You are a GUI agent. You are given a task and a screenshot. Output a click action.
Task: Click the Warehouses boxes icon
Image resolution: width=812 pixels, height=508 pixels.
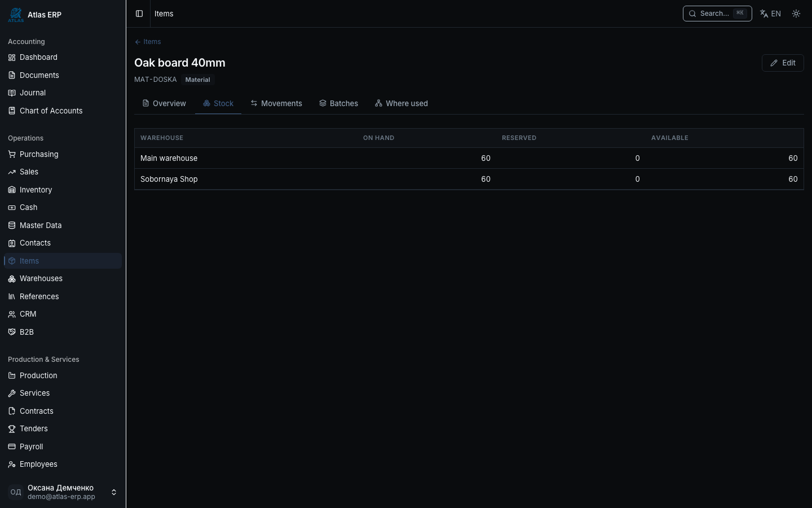point(12,279)
